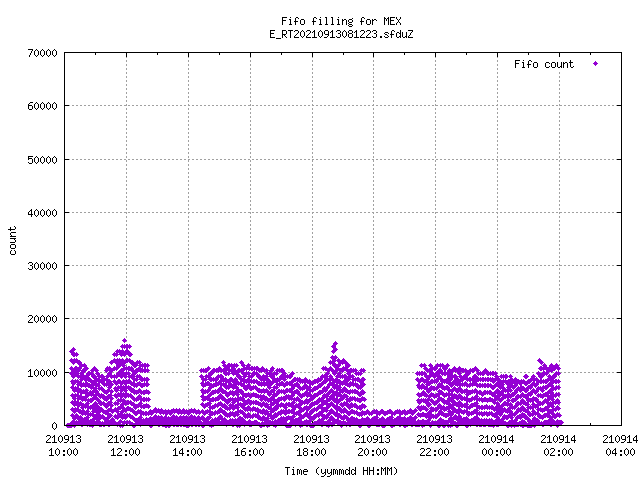Click the topmost data point near 10:15

(x=73, y=350)
